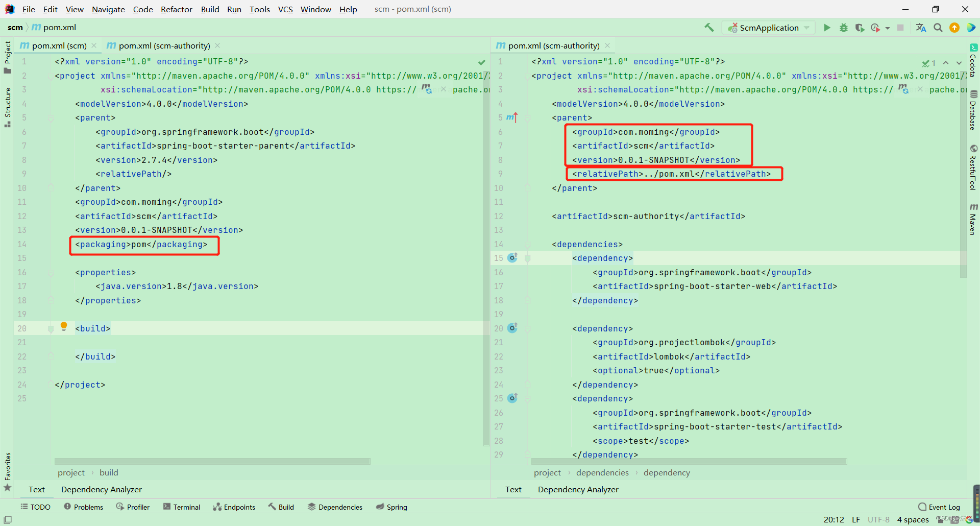Image resolution: width=980 pixels, height=526 pixels.
Task: Click the intention light bulb near build tag
Action: pos(64,327)
